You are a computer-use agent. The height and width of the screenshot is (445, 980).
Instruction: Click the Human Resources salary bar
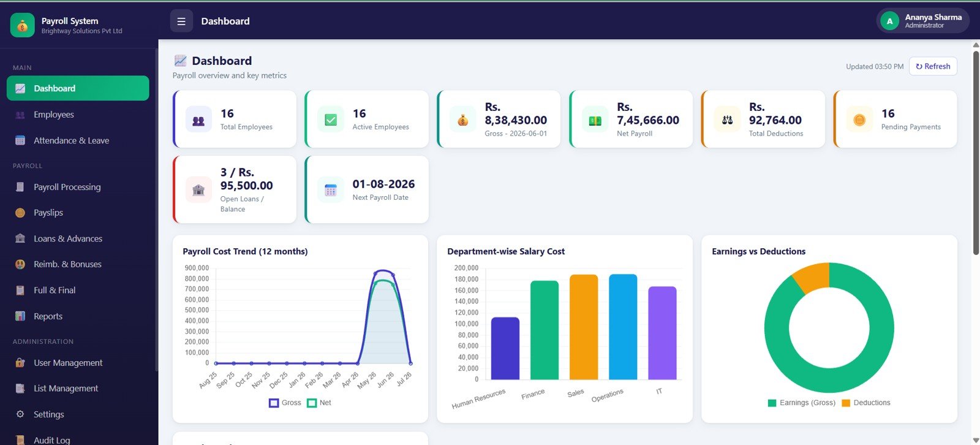tap(505, 348)
